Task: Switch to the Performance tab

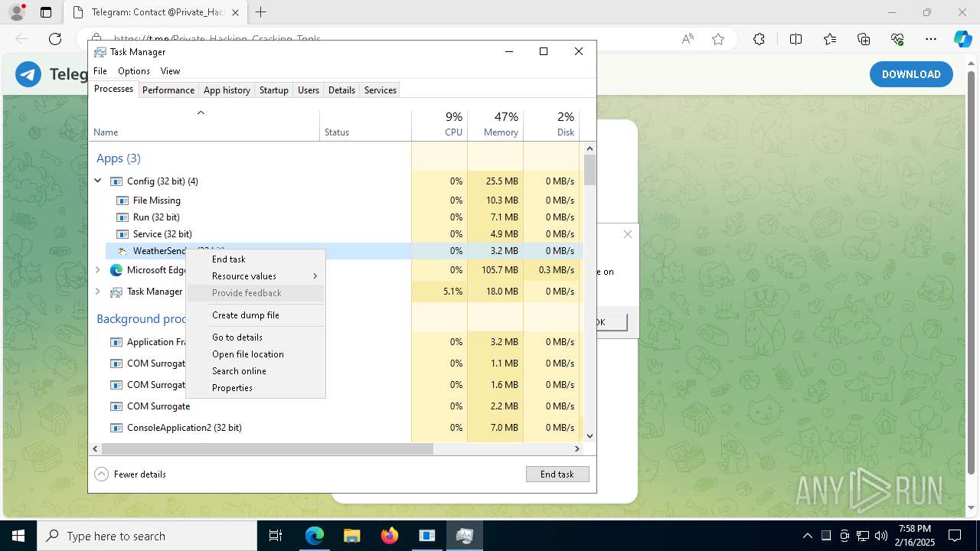Action: point(168,90)
